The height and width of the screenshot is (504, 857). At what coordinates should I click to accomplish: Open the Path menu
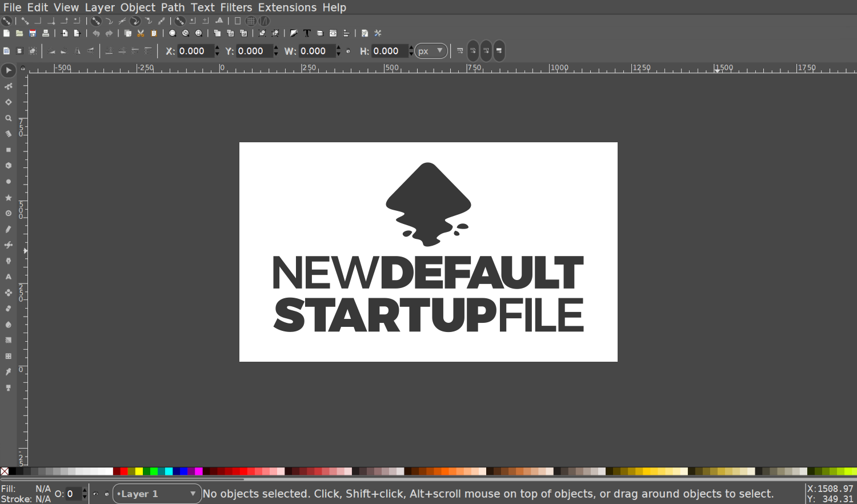(x=173, y=7)
